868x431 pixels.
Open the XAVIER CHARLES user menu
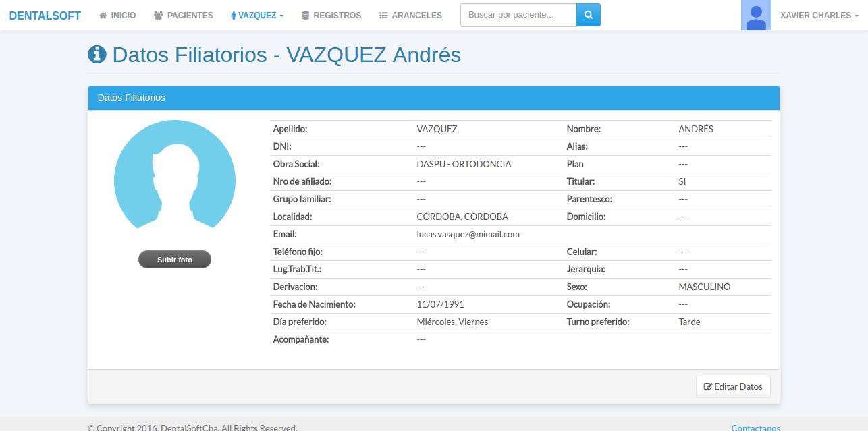point(819,15)
